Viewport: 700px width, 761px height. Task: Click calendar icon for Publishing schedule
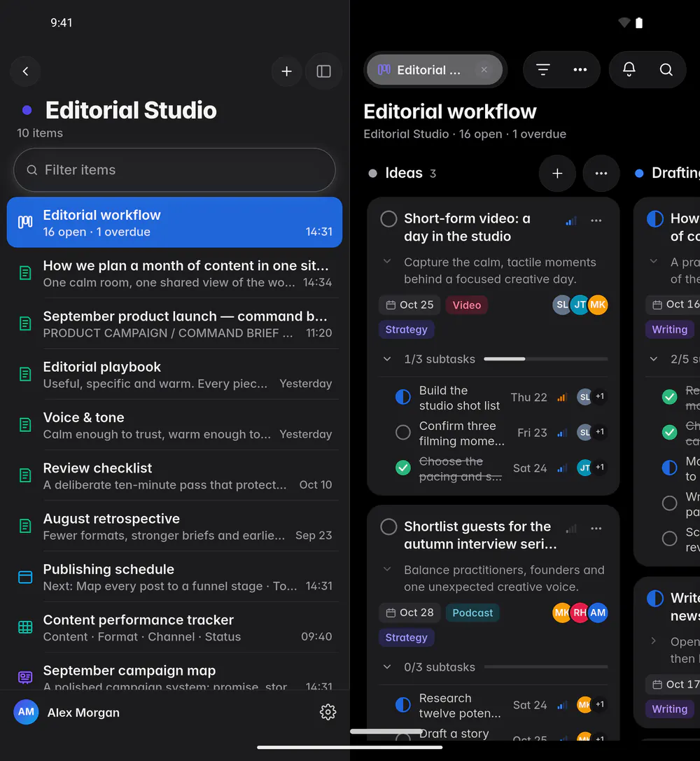(x=25, y=577)
